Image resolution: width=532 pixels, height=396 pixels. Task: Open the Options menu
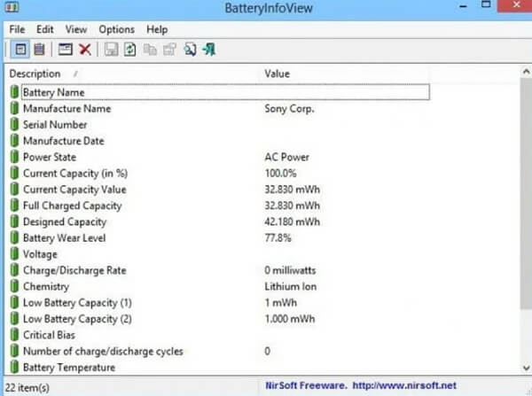point(116,29)
